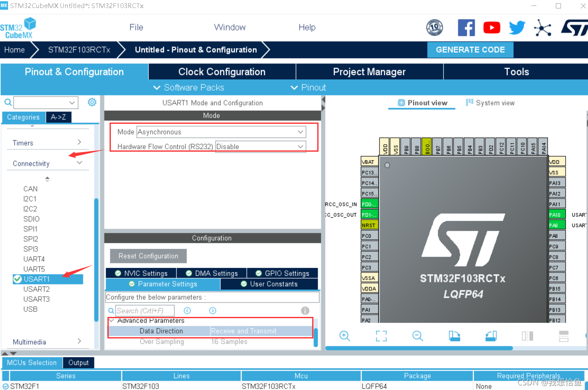
Task: Zoom in on the chip pinout
Action: click(345, 336)
